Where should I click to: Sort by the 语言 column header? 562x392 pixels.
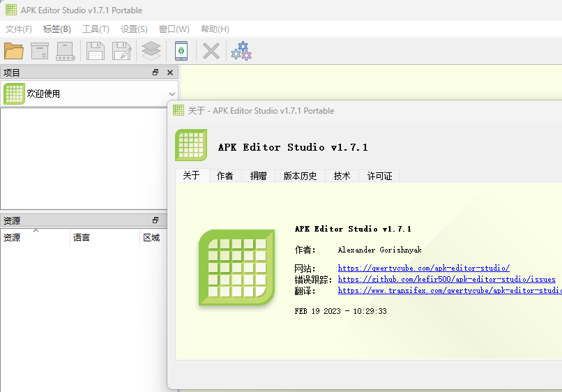[x=82, y=238]
